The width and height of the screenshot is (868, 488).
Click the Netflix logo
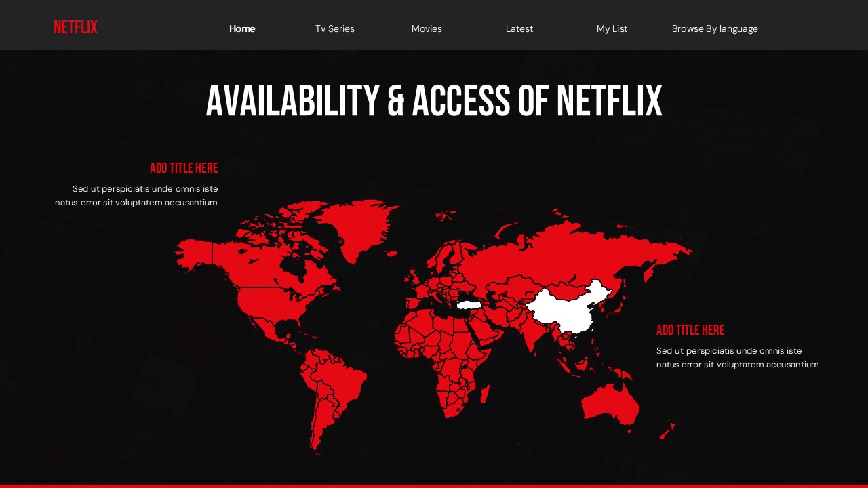click(x=75, y=27)
